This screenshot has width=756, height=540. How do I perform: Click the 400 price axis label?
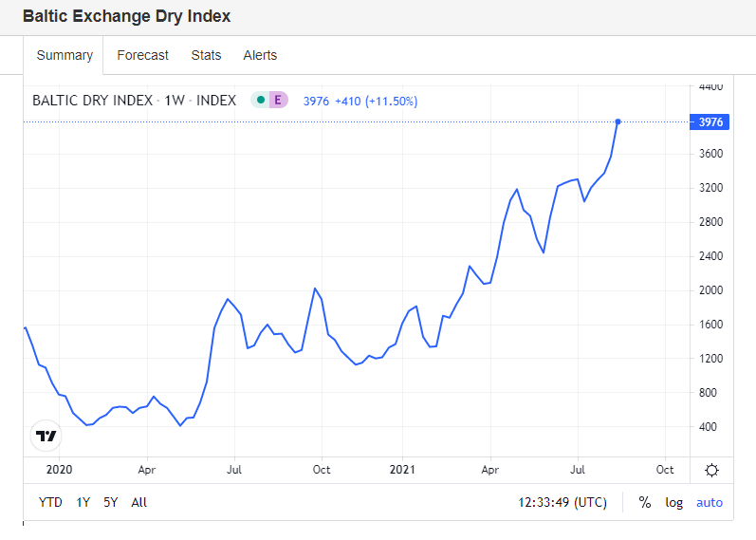coord(708,427)
